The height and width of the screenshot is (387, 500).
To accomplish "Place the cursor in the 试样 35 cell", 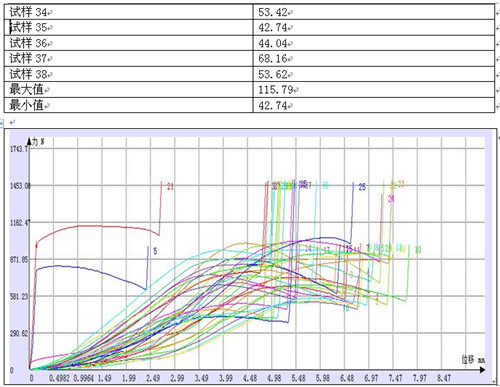I will (x=129, y=27).
